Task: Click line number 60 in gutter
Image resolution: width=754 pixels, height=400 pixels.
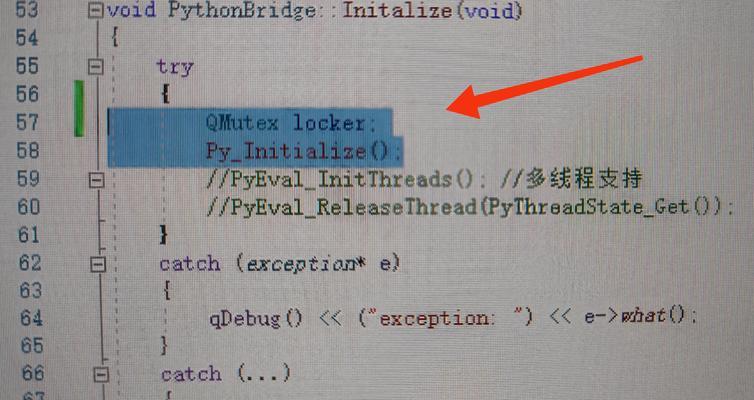Action: (x=29, y=207)
